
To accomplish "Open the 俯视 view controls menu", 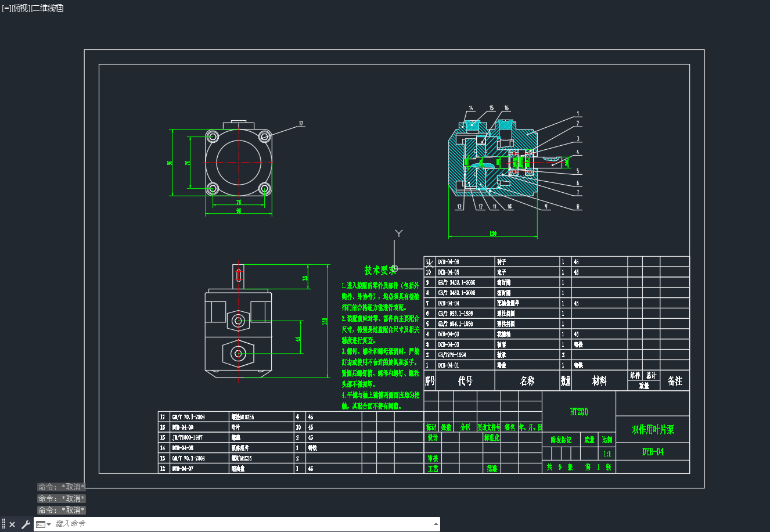I will [20, 8].
